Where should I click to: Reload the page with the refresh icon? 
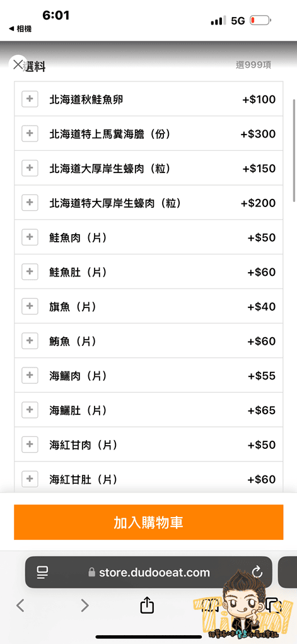[x=257, y=572]
